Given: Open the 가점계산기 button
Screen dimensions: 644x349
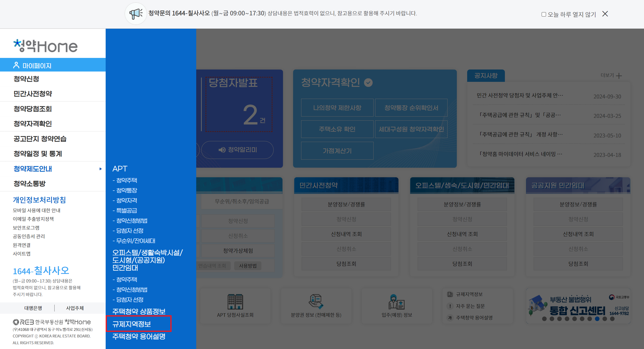Looking at the screenshot, I should click(x=337, y=151).
